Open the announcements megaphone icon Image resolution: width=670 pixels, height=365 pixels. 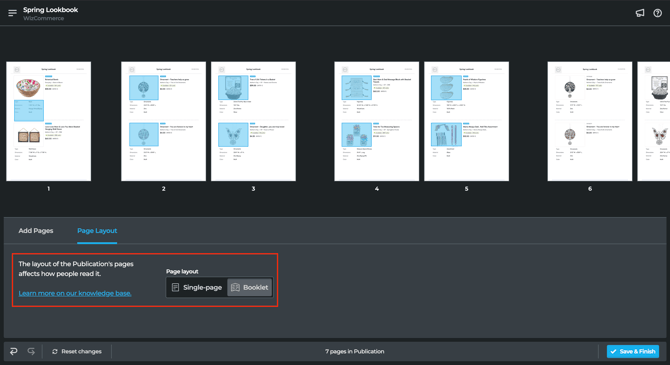[640, 13]
